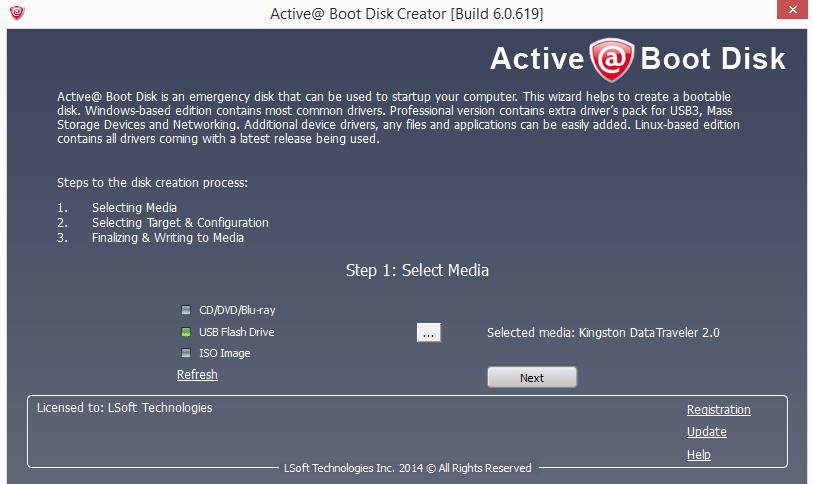The height and width of the screenshot is (484, 813).
Task: Click the Refresh link
Action: 197,375
